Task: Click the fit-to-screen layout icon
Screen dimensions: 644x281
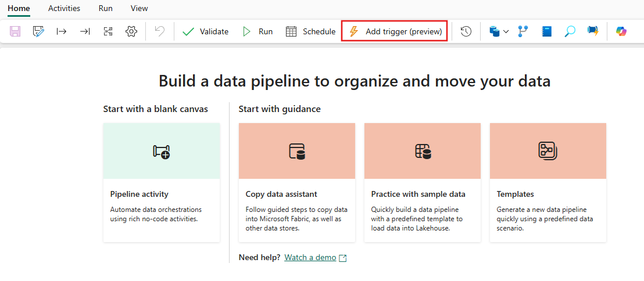Action: pyautogui.click(x=108, y=31)
